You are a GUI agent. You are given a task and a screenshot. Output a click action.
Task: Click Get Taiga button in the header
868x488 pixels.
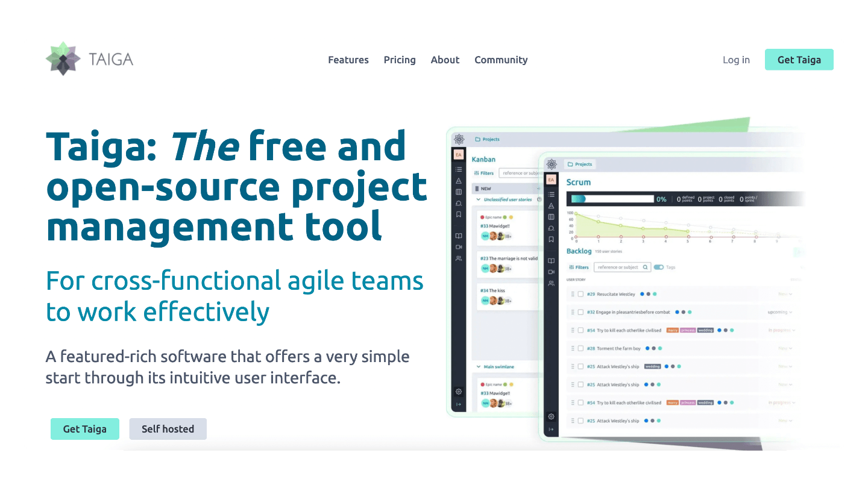pyautogui.click(x=799, y=60)
